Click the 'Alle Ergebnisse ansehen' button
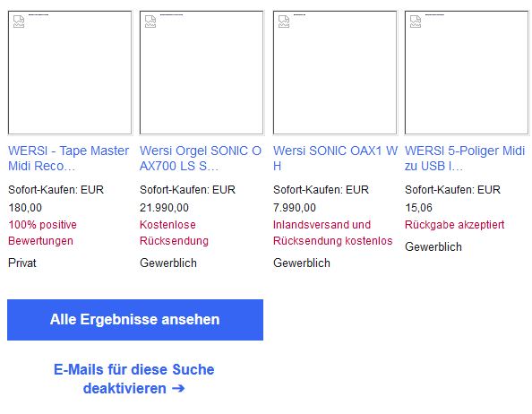 (x=135, y=320)
